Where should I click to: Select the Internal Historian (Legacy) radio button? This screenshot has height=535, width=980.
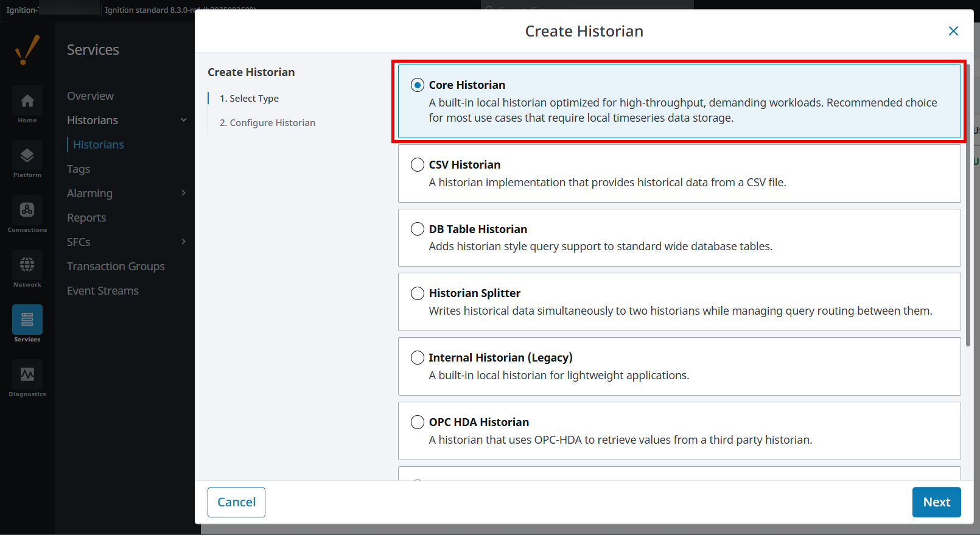[418, 358]
